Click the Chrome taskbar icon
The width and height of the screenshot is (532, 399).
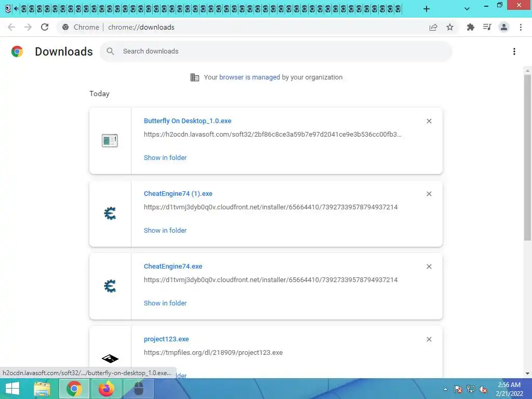(x=74, y=389)
